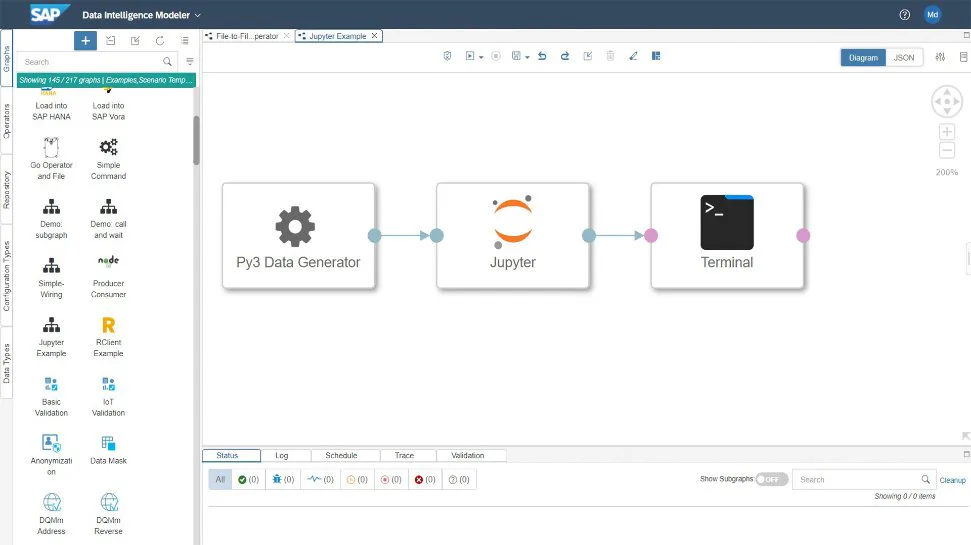Viewport: 971px width, 545px height.
Task: Open the RClient Example graph
Action: coord(108,337)
